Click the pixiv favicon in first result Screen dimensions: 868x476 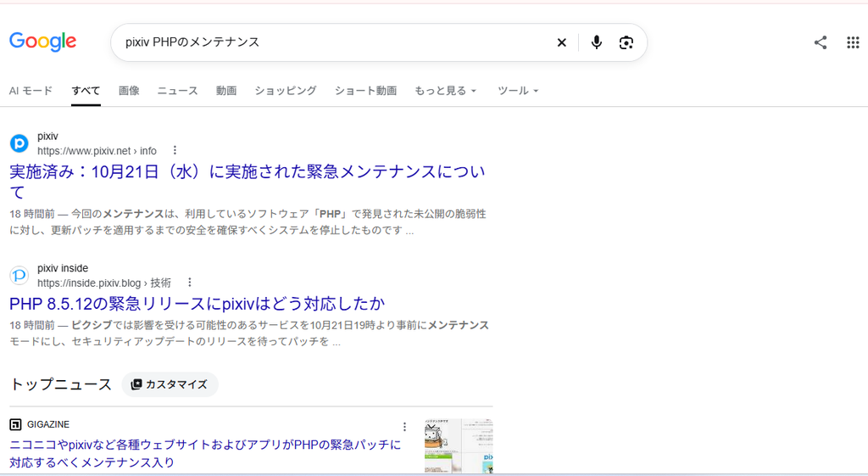click(x=19, y=143)
